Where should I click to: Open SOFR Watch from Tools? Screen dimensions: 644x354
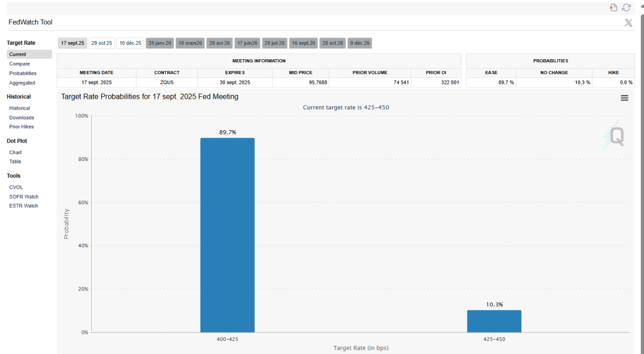(23, 197)
